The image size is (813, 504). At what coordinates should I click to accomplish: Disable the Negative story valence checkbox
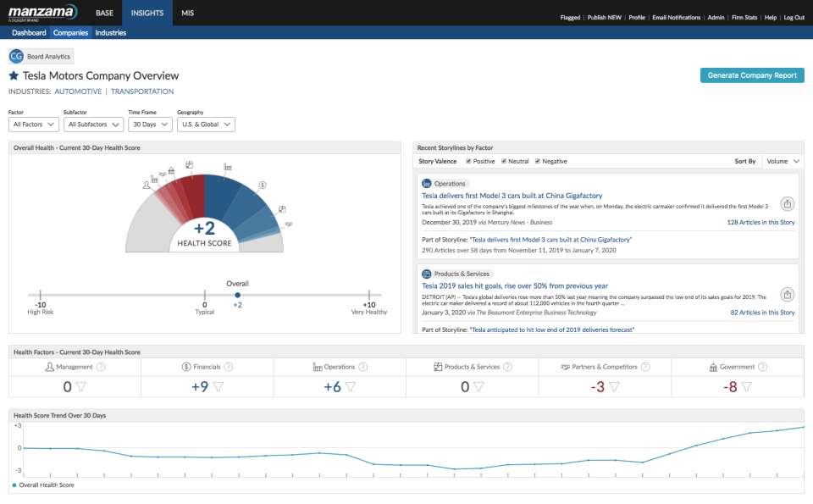537,161
